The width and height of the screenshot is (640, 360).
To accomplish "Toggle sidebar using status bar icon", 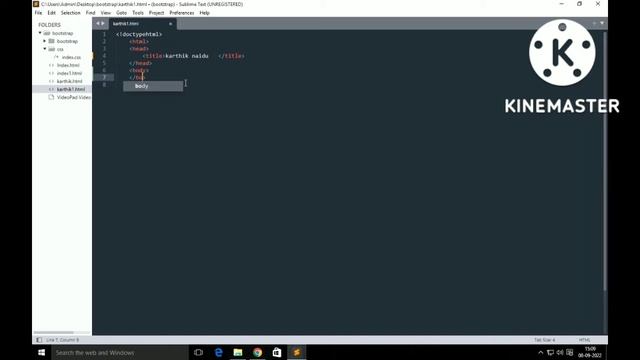I will (x=39, y=340).
